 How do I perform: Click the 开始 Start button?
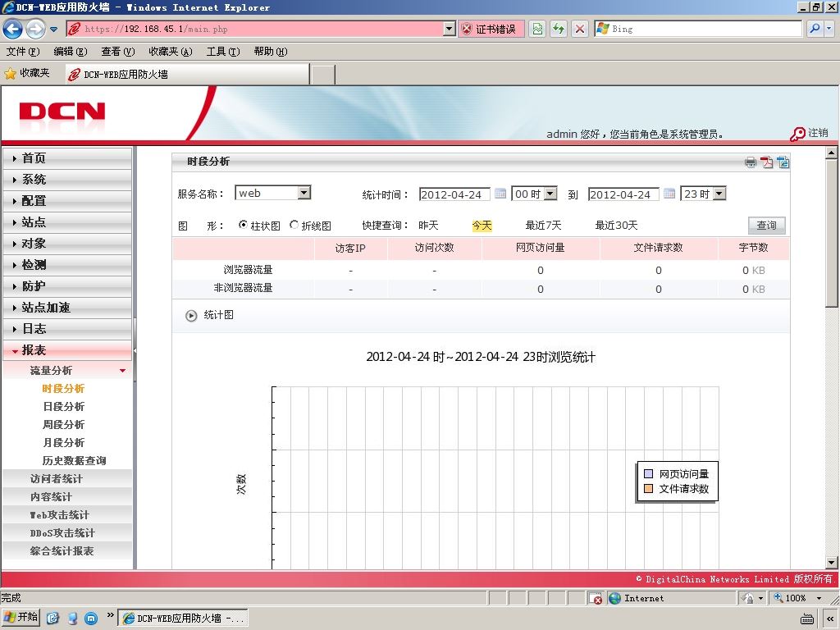point(21,618)
